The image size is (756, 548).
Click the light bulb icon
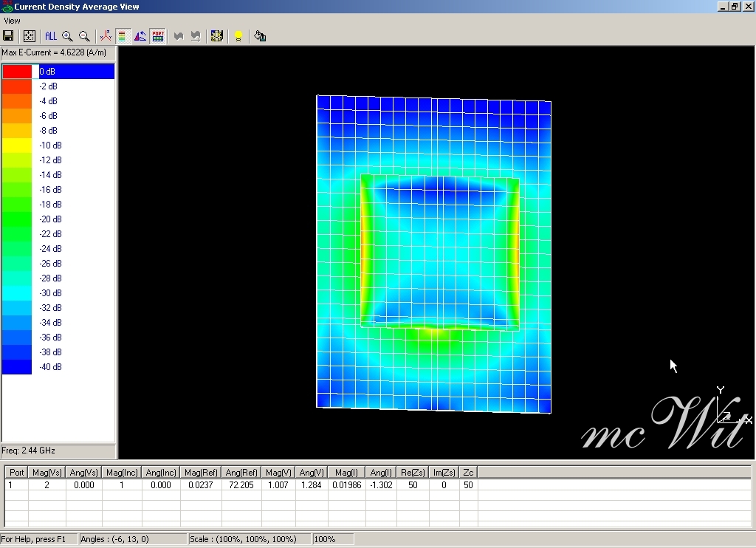click(238, 35)
